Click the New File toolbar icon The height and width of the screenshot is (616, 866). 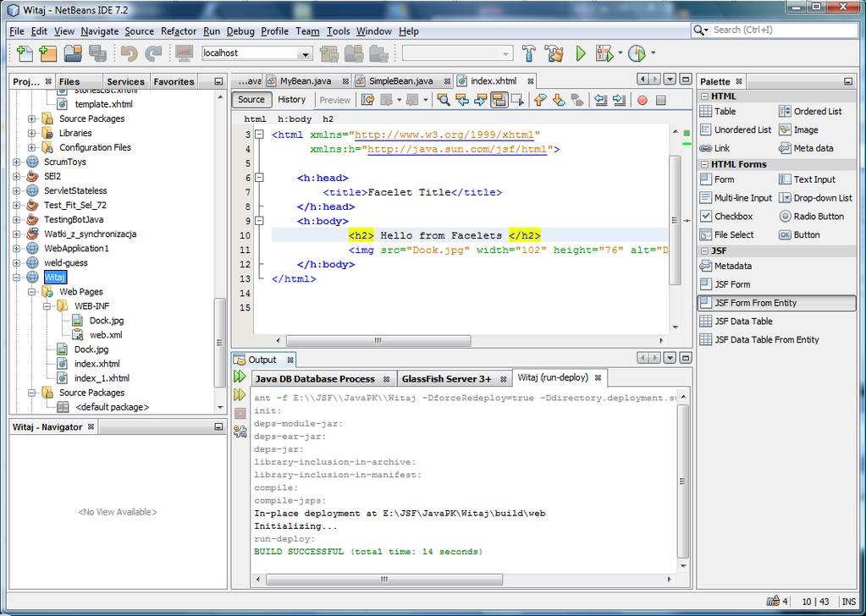pyautogui.click(x=25, y=53)
